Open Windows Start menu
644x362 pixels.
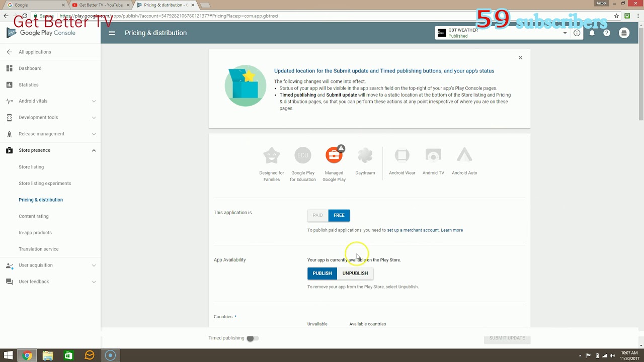[9, 355]
